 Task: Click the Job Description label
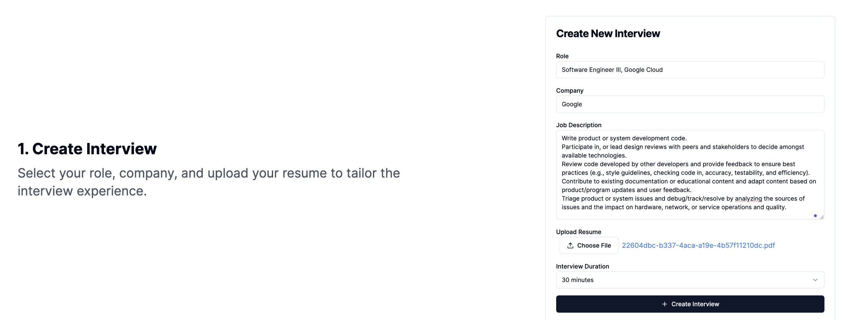tap(579, 125)
